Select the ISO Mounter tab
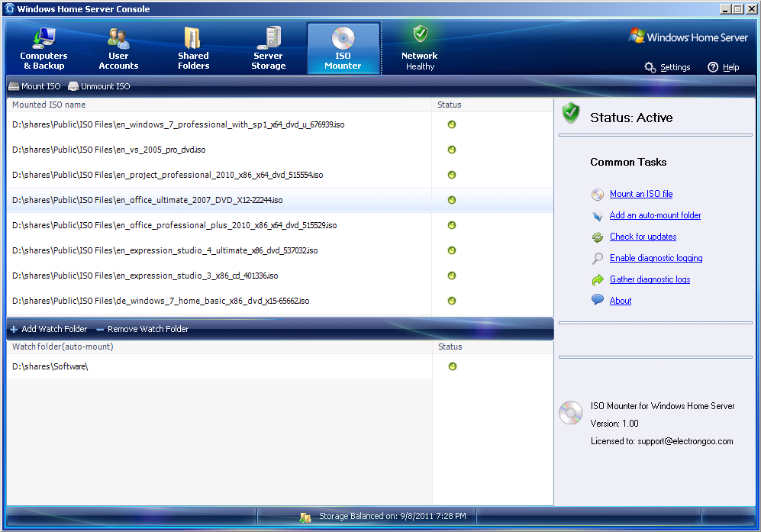The height and width of the screenshot is (532, 761). coord(343,49)
